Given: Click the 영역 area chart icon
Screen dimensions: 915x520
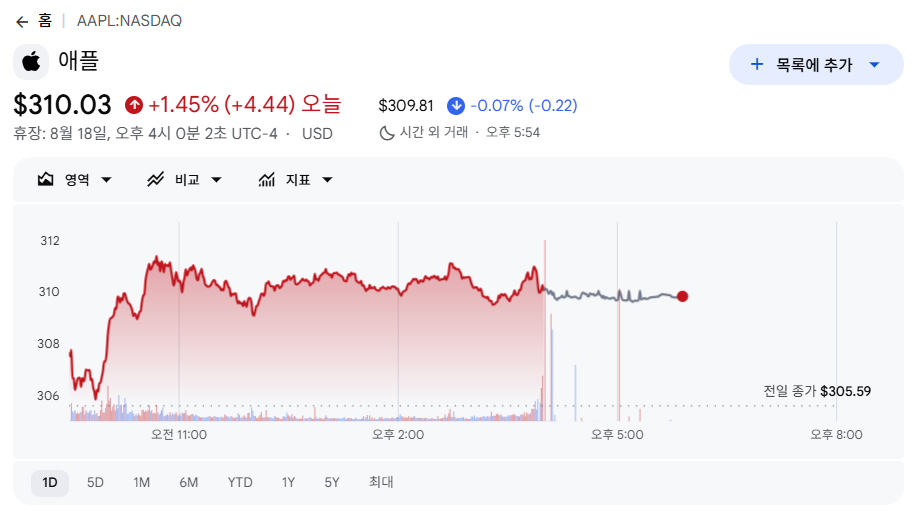Looking at the screenshot, I should [46, 179].
